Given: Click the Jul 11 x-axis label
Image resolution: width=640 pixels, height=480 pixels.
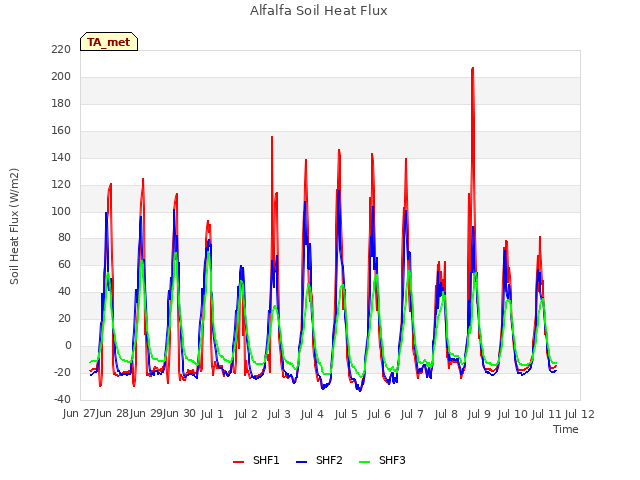Looking at the screenshot, I should (546, 414).
